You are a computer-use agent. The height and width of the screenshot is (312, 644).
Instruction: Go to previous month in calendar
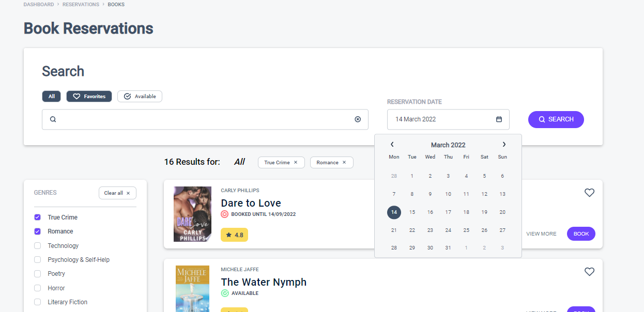[392, 145]
